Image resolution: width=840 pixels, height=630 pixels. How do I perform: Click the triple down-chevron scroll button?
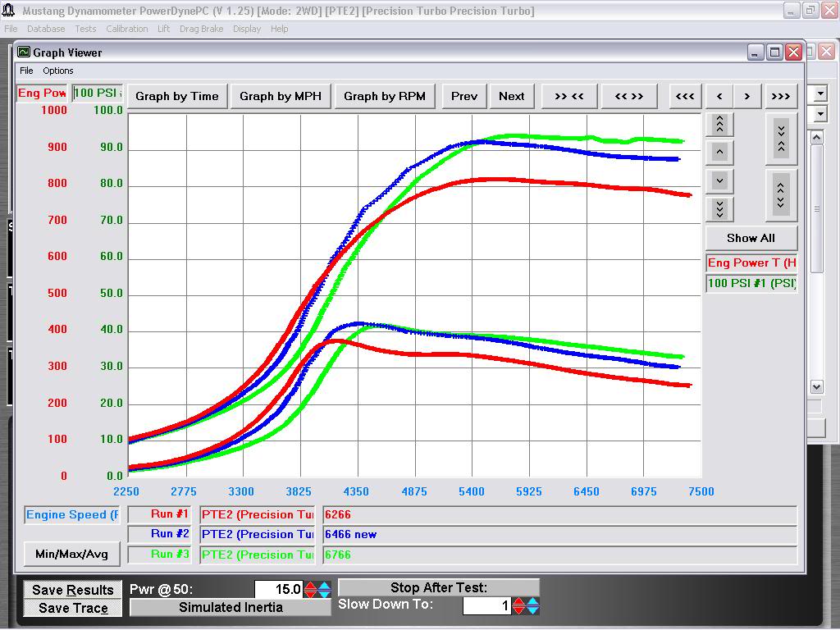click(719, 209)
